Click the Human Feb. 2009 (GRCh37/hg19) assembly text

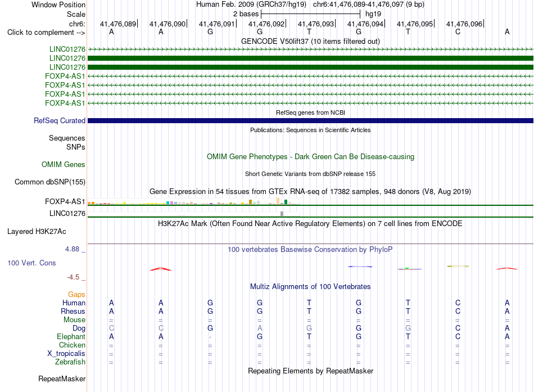pos(251,4)
